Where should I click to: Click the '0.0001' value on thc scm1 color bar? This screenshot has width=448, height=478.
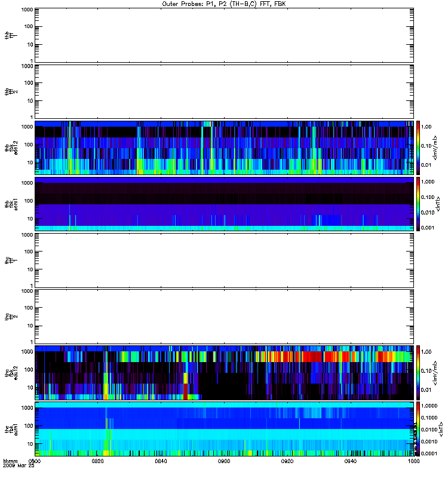click(429, 454)
